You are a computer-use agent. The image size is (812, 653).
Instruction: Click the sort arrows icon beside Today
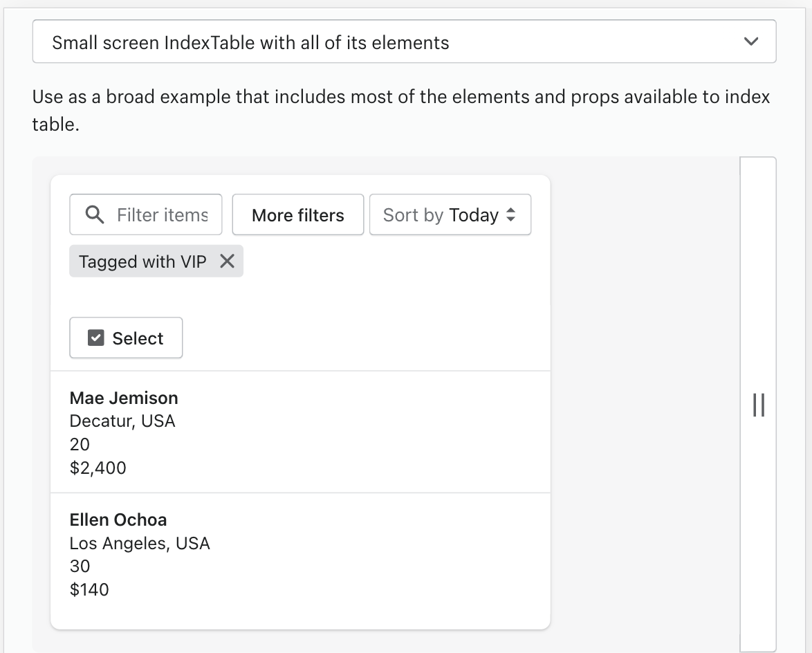coord(510,215)
